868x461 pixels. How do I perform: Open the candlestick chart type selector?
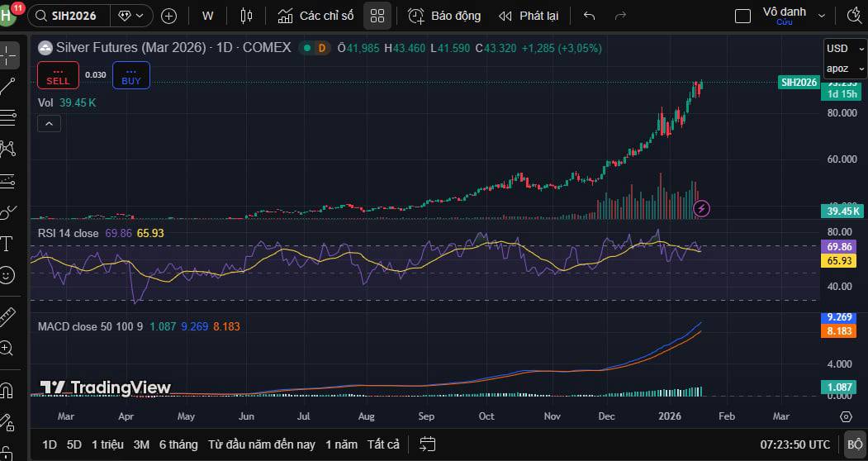point(246,16)
